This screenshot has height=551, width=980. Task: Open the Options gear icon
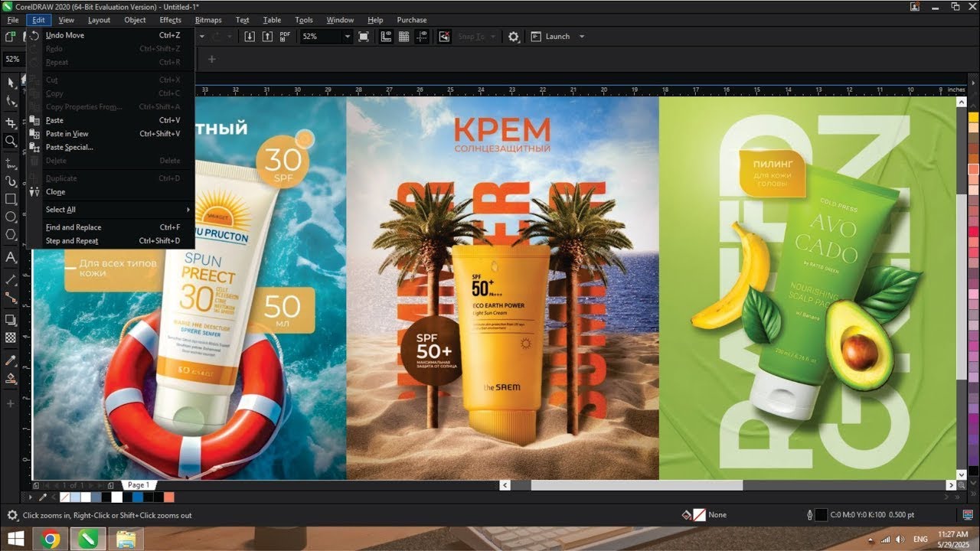coord(513,36)
